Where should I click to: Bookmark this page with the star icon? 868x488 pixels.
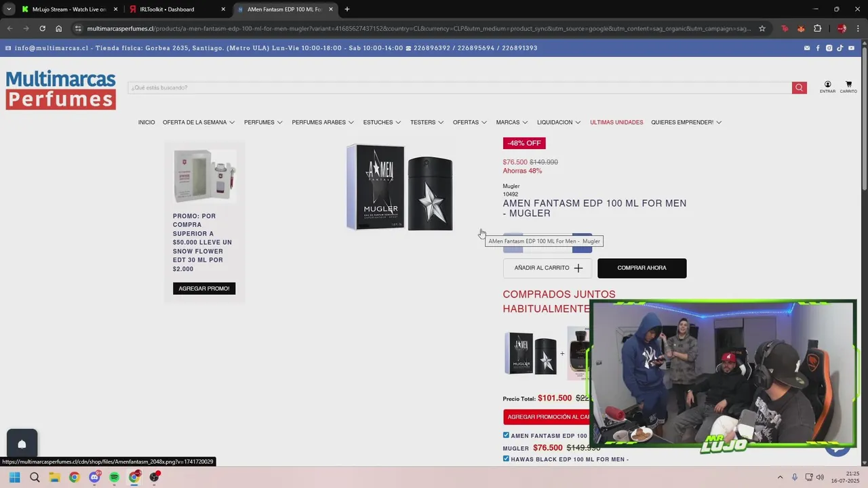click(x=762, y=28)
